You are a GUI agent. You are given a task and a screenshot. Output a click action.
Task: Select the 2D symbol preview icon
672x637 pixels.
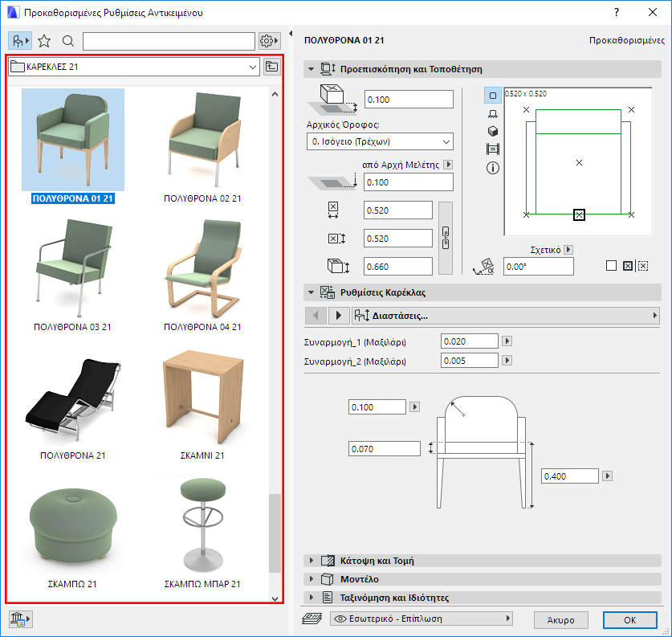click(493, 95)
